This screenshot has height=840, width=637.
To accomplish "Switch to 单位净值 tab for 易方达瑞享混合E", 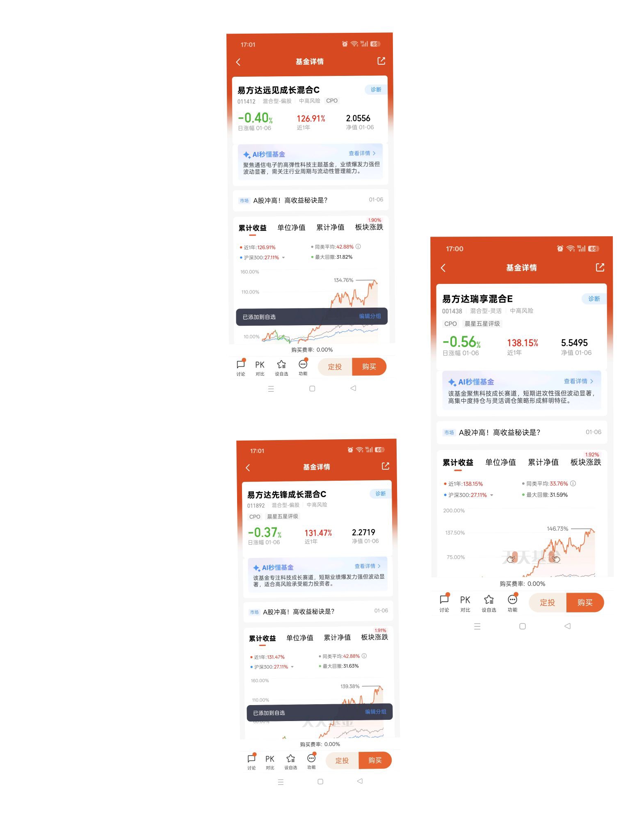I will click(500, 462).
